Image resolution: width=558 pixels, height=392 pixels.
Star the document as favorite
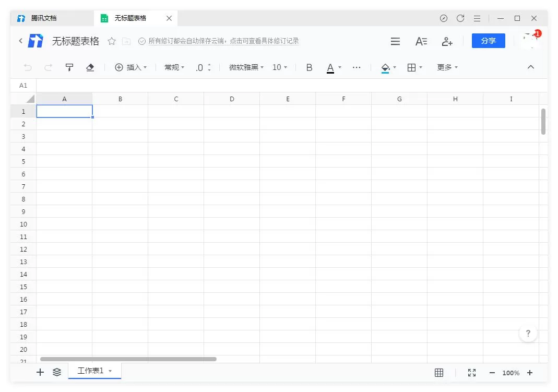[x=112, y=41]
